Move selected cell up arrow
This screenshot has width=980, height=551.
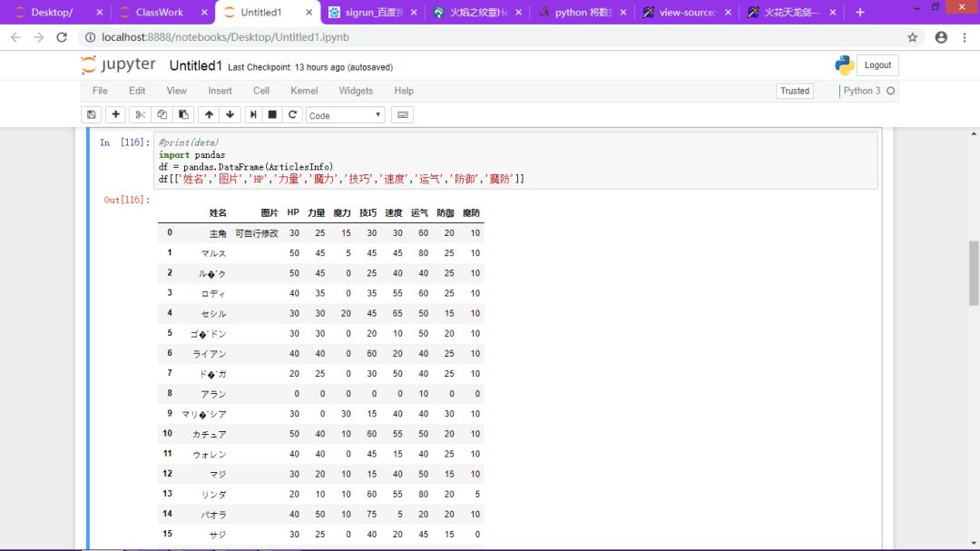[209, 115]
